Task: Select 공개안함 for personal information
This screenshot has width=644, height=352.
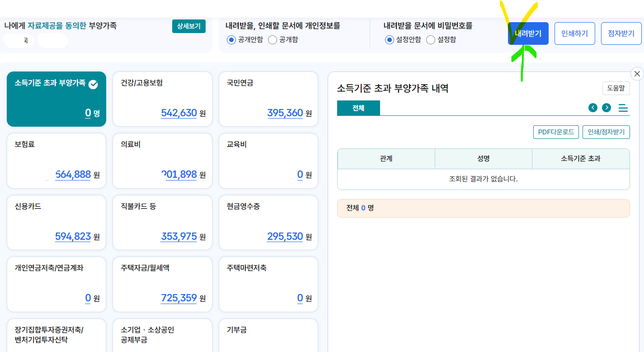Action: coord(231,40)
